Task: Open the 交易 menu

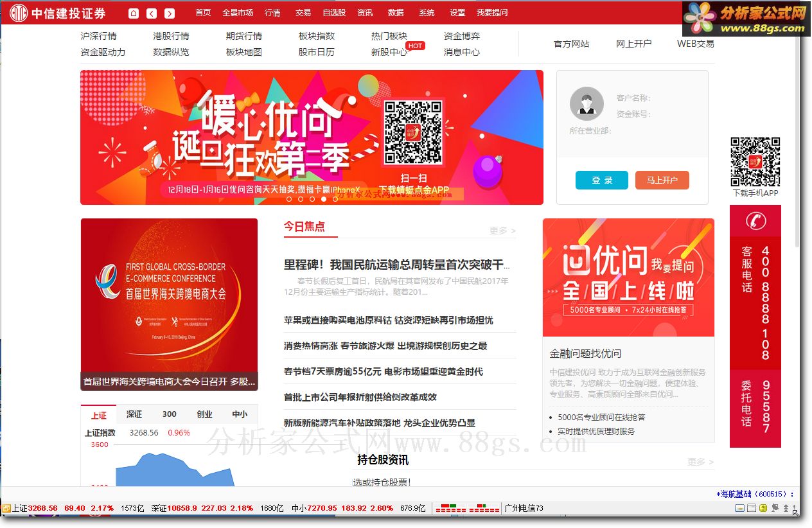Action: pyautogui.click(x=303, y=13)
